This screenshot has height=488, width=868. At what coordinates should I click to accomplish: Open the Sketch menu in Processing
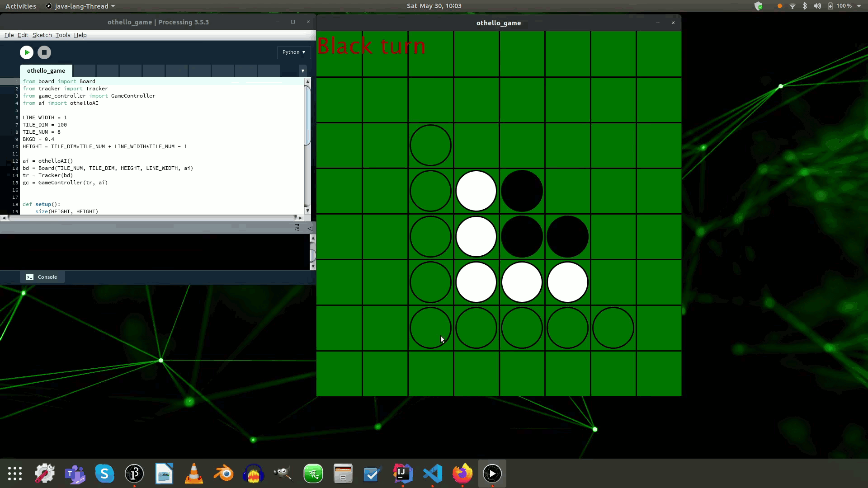point(41,34)
